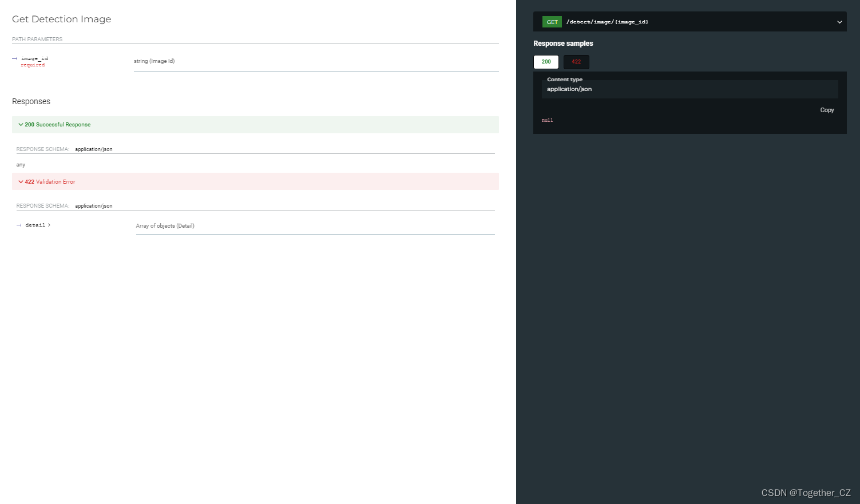The width and height of the screenshot is (860, 504).
Task: Select the 200 response sample tab
Action: [546, 62]
